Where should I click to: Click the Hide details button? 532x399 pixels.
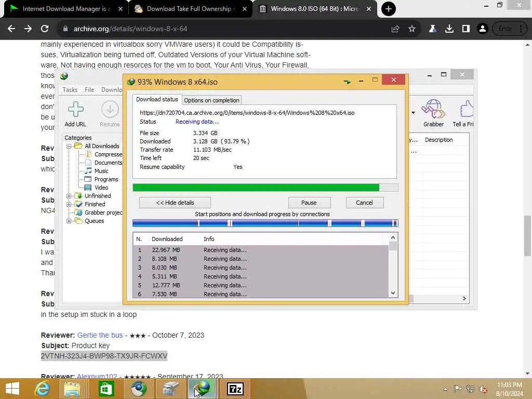pyautogui.click(x=175, y=203)
